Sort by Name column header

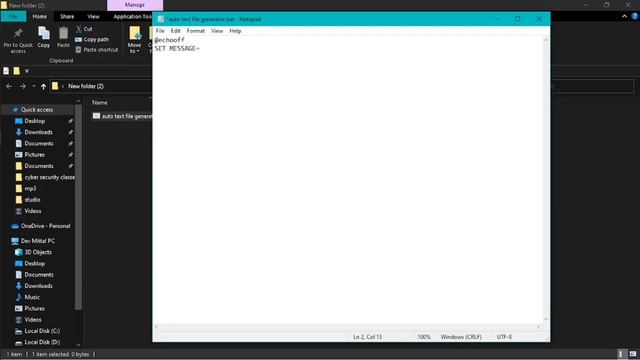(100, 102)
